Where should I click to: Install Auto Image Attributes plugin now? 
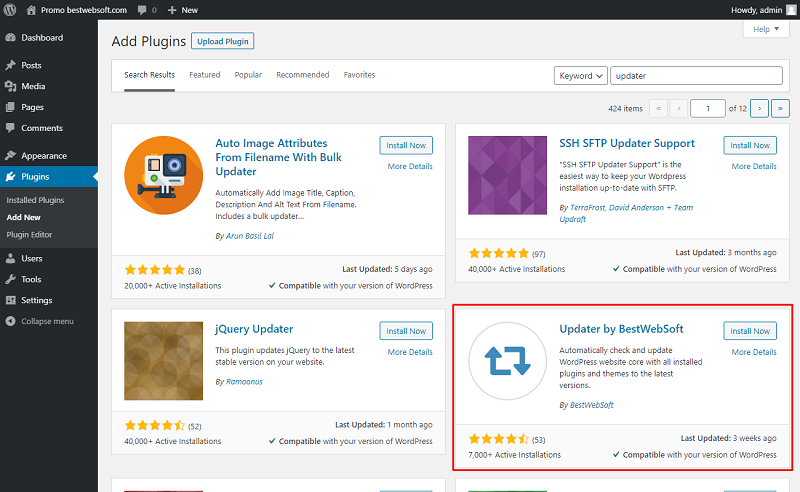click(x=406, y=145)
